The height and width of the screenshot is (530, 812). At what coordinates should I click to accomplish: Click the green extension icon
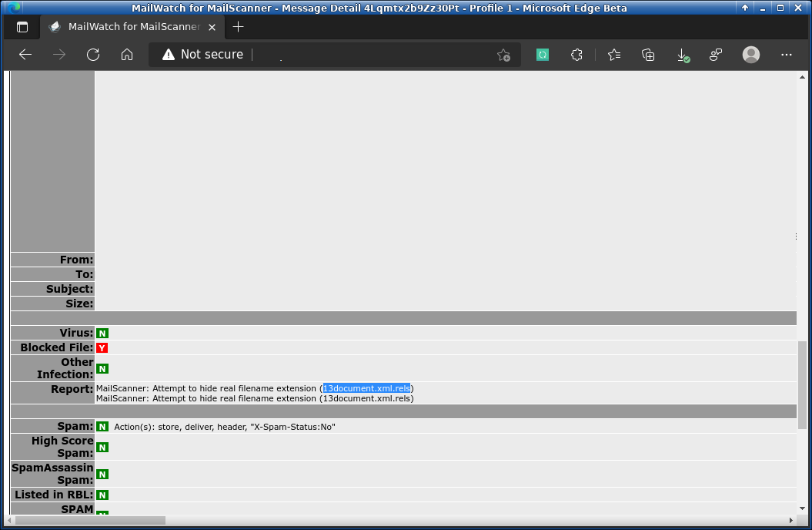pyautogui.click(x=542, y=55)
